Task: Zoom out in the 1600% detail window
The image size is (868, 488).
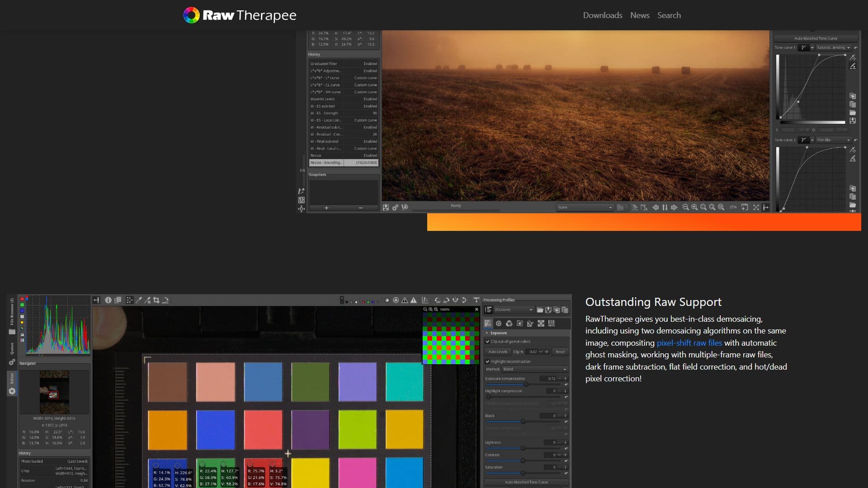Action: [x=425, y=310]
